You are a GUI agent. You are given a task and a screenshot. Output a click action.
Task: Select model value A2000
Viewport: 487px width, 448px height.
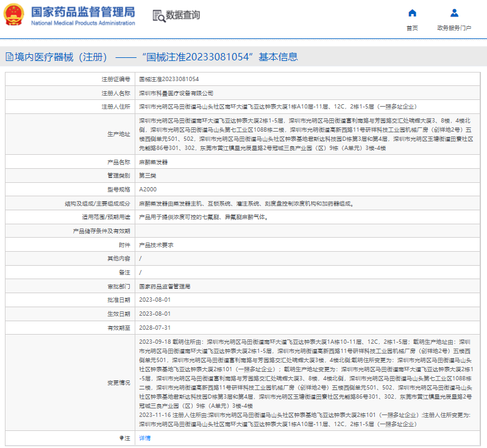148,189
